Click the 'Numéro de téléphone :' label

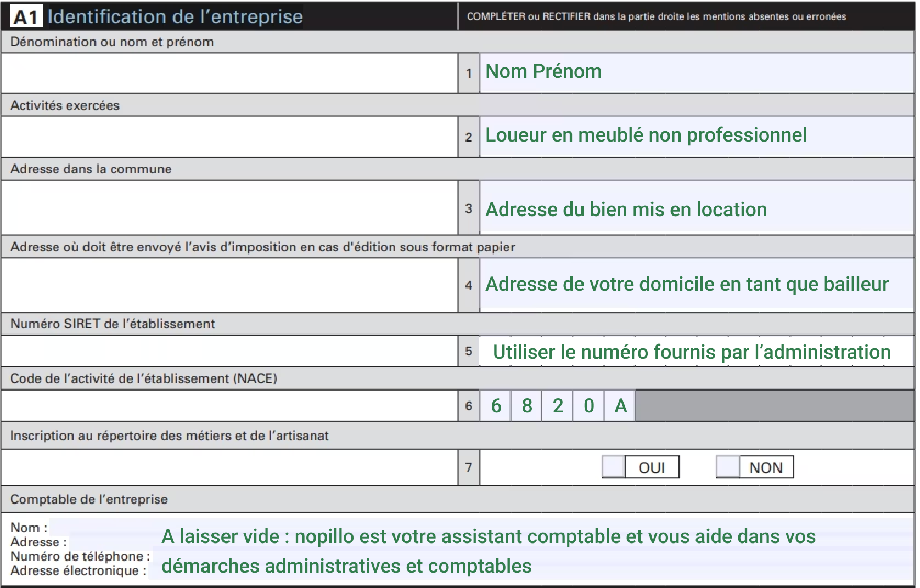pyautogui.click(x=80, y=556)
